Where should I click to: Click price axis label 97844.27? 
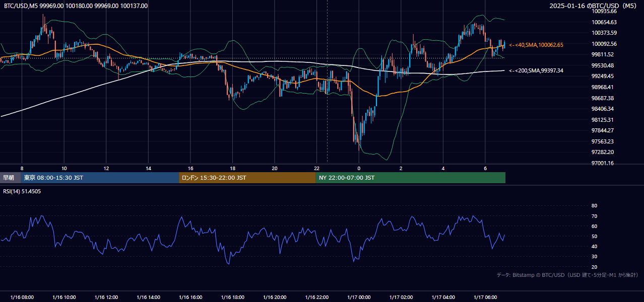[x=603, y=130]
